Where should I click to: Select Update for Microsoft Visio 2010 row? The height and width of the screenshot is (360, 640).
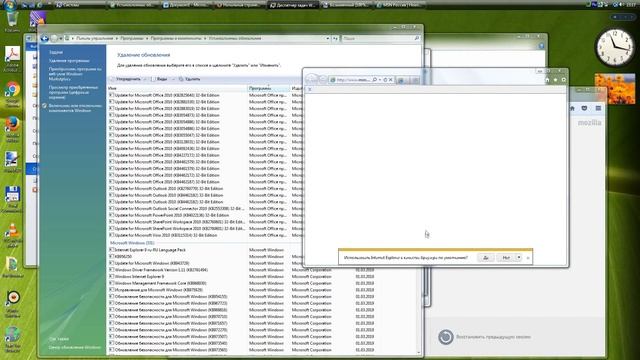pos(163,235)
